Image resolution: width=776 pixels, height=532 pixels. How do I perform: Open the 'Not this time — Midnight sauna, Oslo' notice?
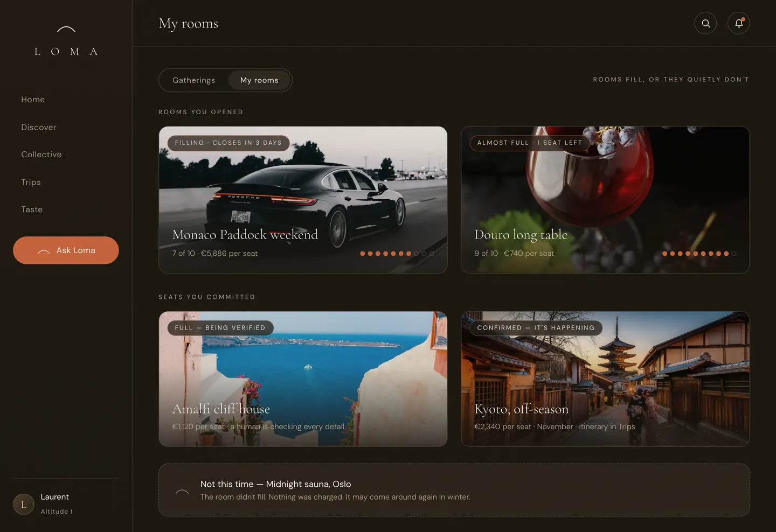pyautogui.click(x=454, y=490)
